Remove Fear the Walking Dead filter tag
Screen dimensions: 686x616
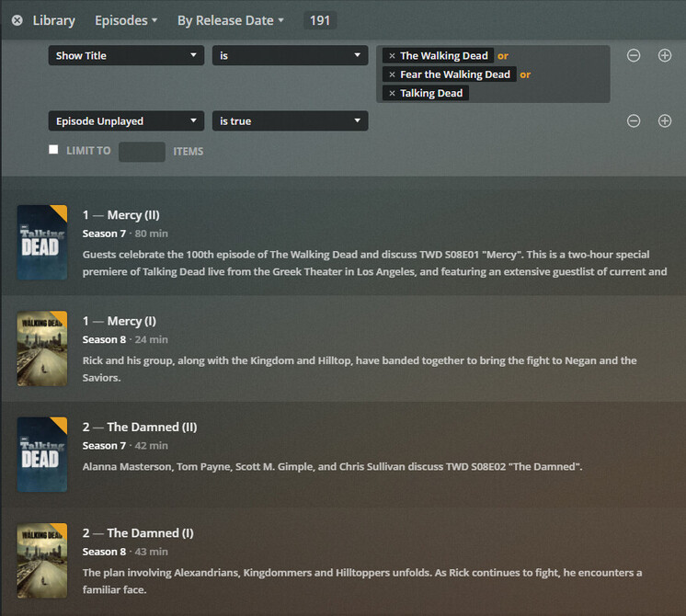392,74
